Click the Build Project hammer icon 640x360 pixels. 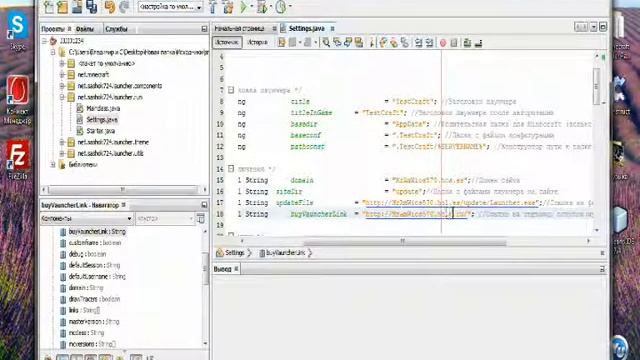tap(213, 7)
